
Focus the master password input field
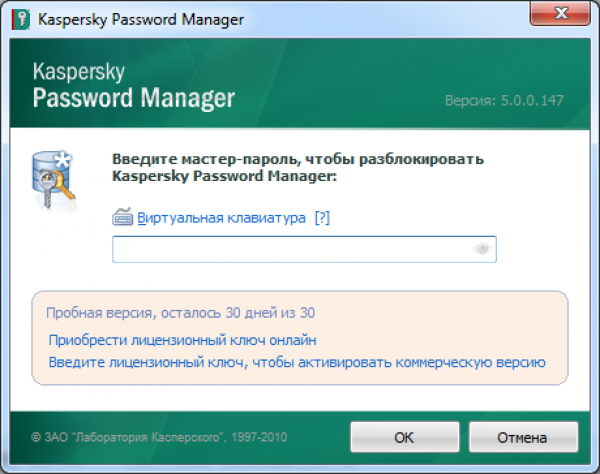click(290, 249)
